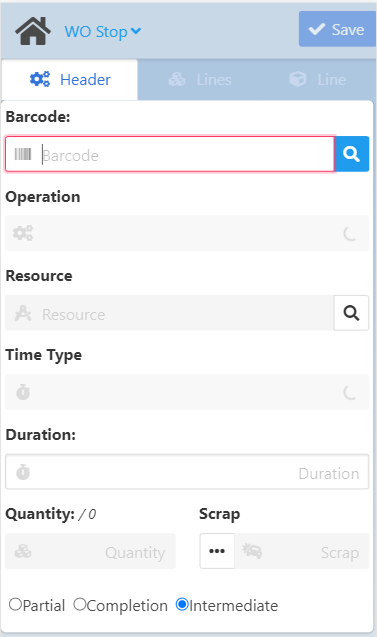This screenshot has height=637, width=377.
Task: Click the crashed car Scrap icon
Action: tap(252, 551)
